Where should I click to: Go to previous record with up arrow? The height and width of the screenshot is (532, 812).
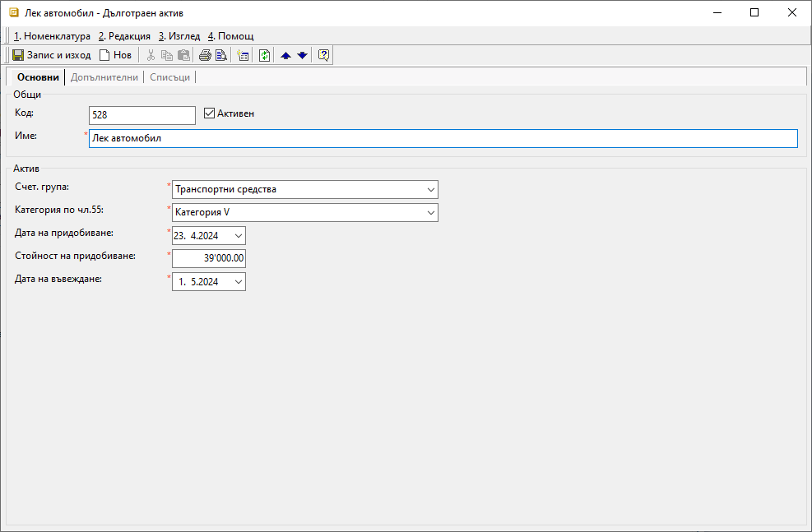[x=285, y=55]
